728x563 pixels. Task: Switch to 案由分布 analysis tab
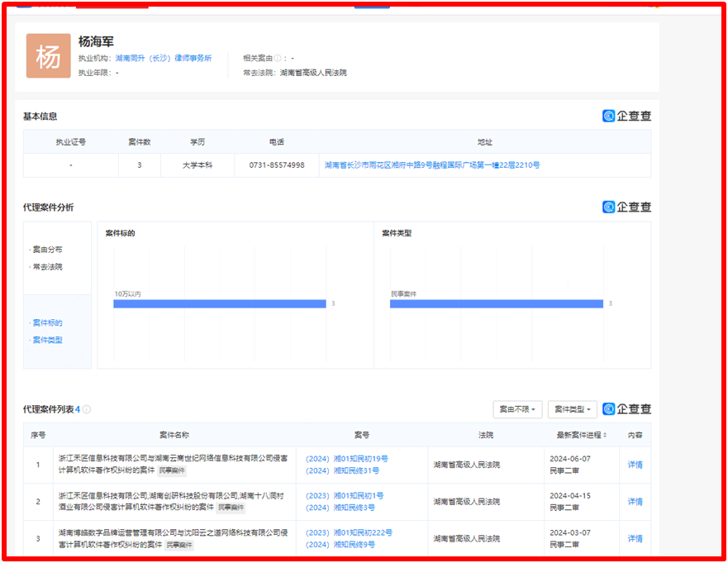(x=47, y=250)
